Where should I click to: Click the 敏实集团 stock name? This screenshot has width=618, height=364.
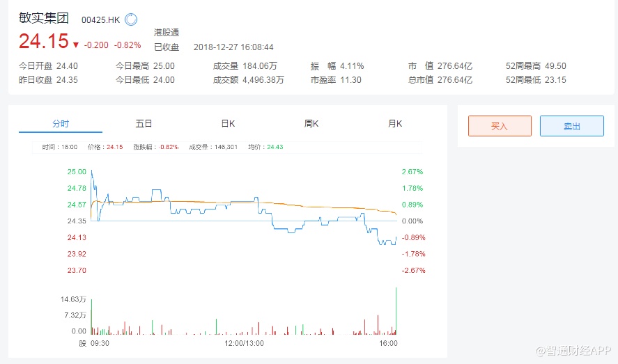44,19
